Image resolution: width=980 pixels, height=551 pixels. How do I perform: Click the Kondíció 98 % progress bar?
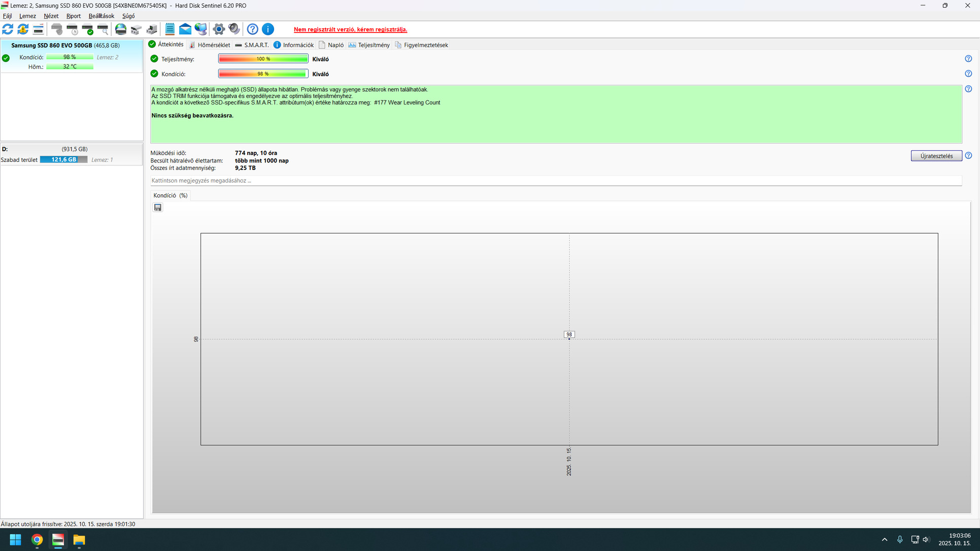(263, 74)
